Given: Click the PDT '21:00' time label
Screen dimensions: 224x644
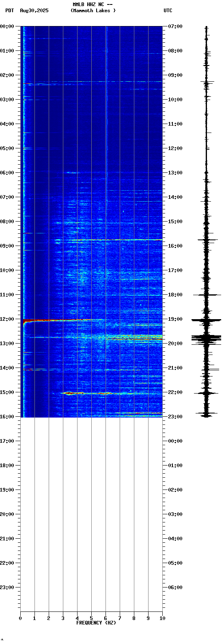Looking at the screenshot, I should 7,539.
